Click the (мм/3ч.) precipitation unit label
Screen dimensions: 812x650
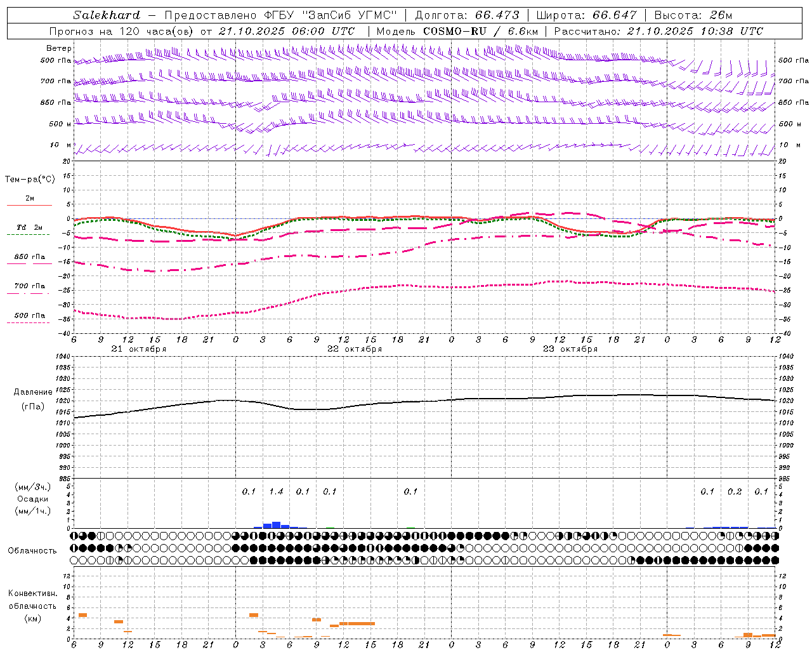pyautogui.click(x=33, y=487)
